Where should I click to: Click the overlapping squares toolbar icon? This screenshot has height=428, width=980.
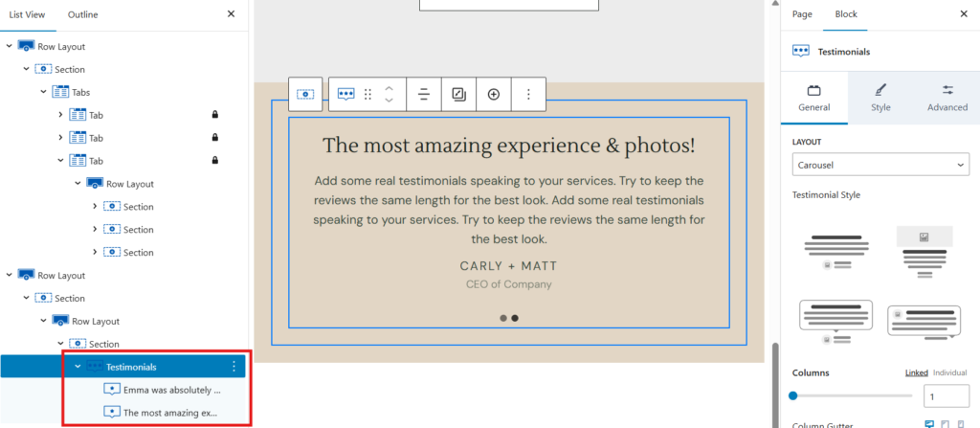pos(458,94)
